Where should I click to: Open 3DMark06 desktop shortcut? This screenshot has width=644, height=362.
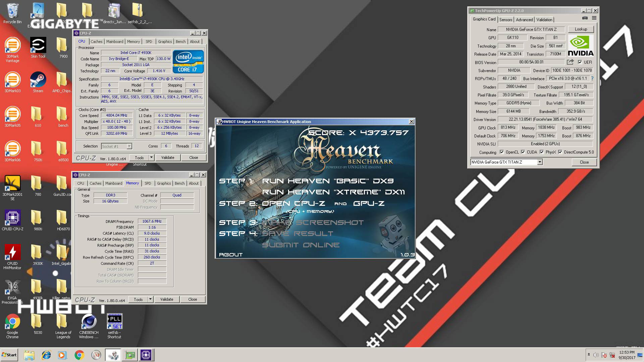click(x=12, y=151)
